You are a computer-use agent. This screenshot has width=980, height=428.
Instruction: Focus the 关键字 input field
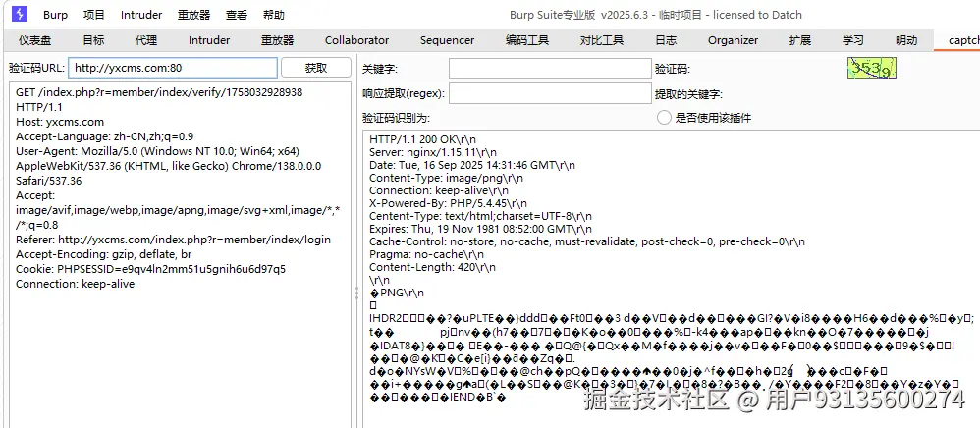pos(550,68)
